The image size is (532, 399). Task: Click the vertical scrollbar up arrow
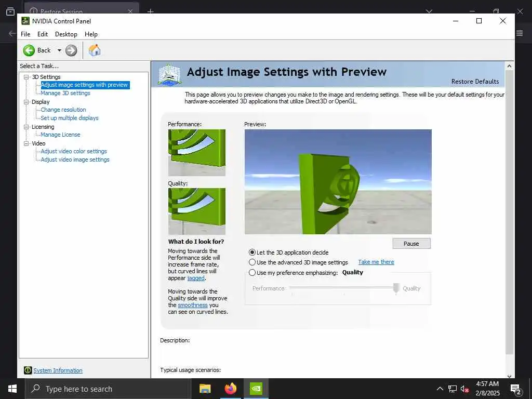pos(509,66)
